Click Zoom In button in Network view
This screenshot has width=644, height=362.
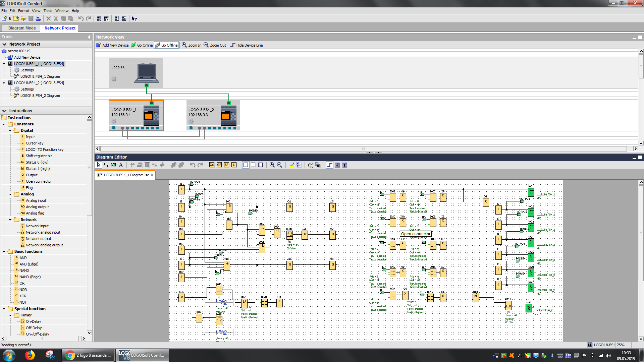coord(192,45)
